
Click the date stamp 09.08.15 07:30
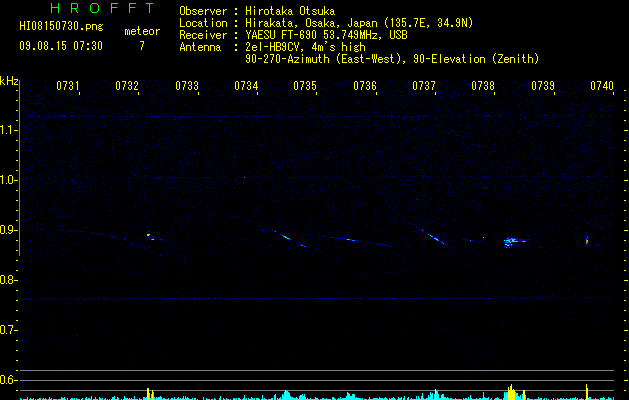pos(61,46)
